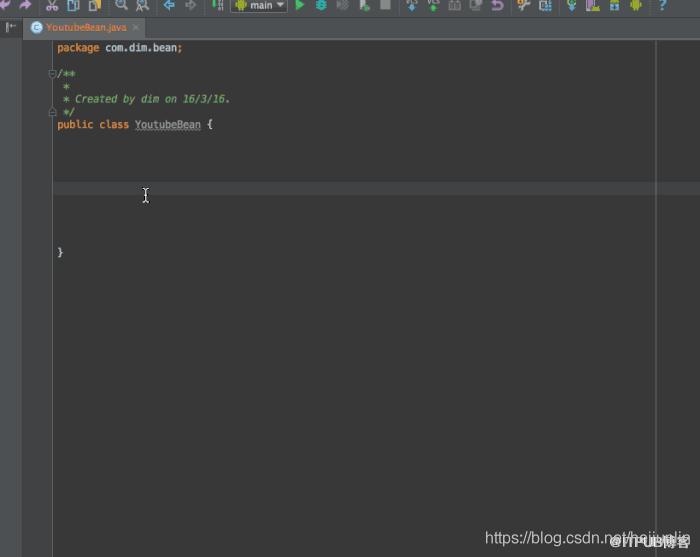This screenshot has width=700, height=557.
Task: Click the Redo arrow icon
Action: point(25,5)
